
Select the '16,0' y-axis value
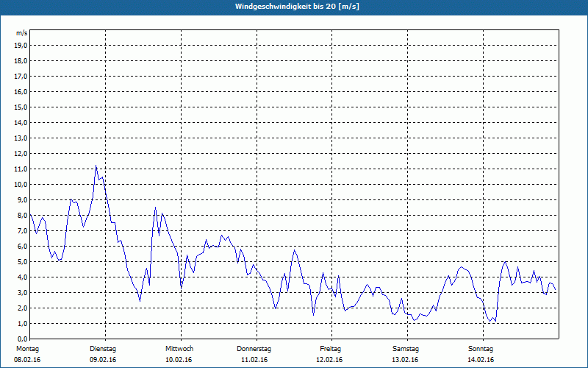[21, 91]
